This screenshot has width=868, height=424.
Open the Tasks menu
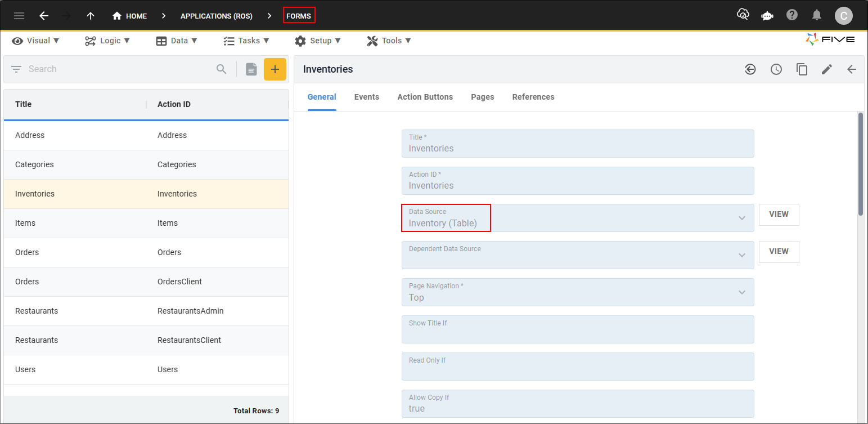pos(246,41)
